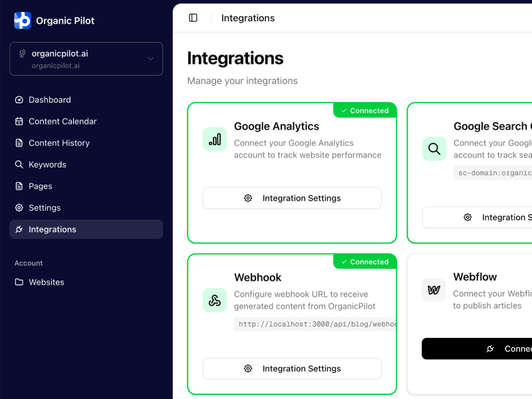Open Websites under Account section
The height and width of the screenshot is (399, 532).
(x=46, y=283)
